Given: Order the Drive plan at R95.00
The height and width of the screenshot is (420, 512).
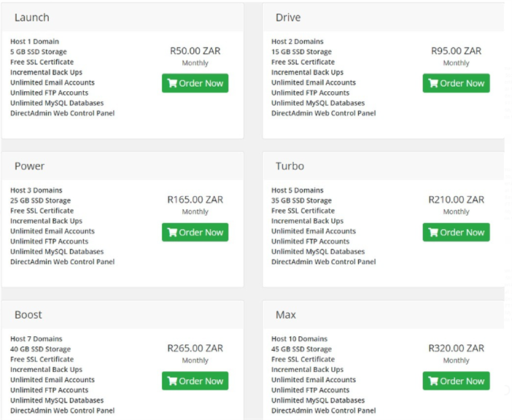Looking at the screenshot, I should click(456, 83).
